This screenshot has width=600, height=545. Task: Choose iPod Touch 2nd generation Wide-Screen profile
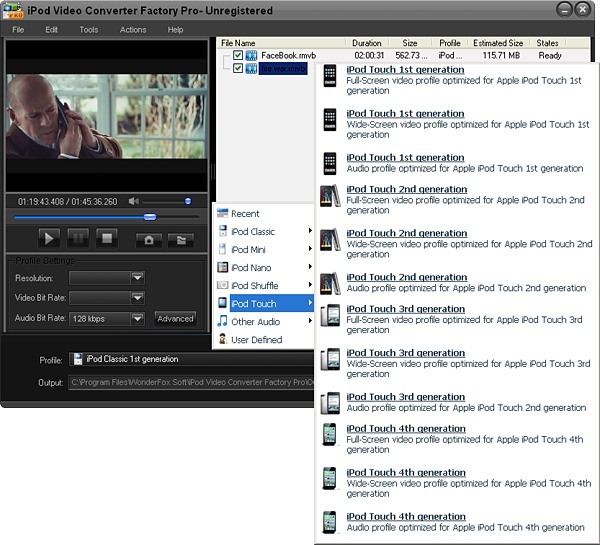click(455, 243)
